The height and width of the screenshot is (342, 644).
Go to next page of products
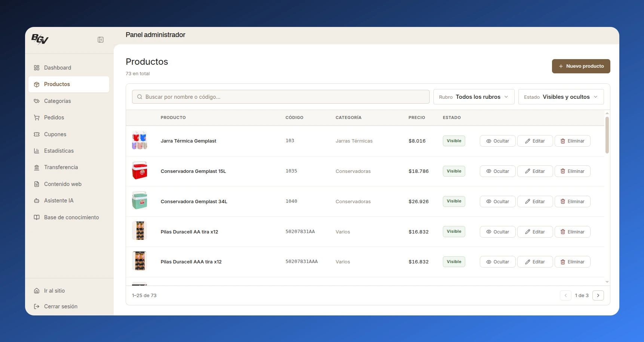pyautogui.click(x=598, y=296)
